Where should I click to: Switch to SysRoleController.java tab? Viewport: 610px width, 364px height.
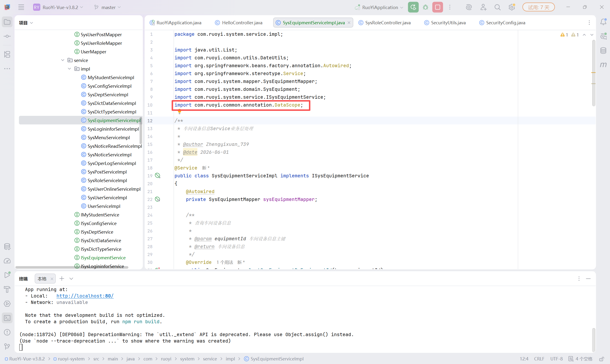pos(384,23)
